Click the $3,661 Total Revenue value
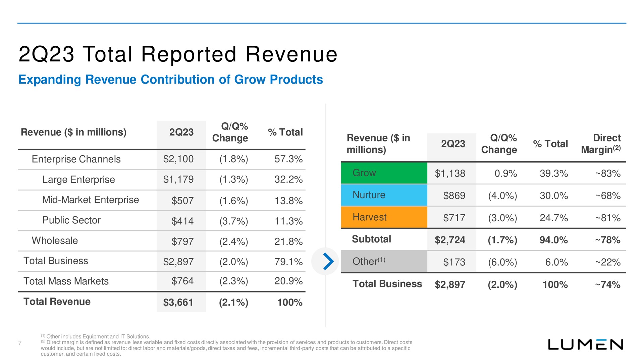Viewport: 644px width, 363px height. click(178, 303)
